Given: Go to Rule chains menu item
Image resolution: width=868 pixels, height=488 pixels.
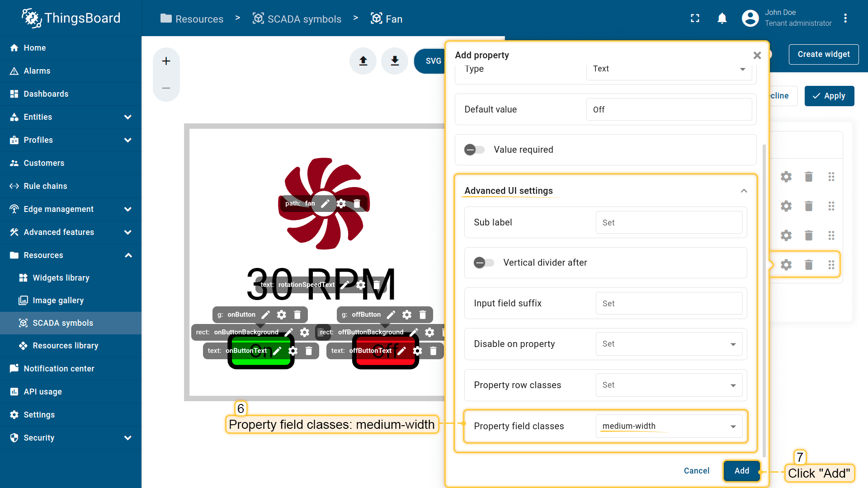Looking at the screenshot, I should pos(45,186).
